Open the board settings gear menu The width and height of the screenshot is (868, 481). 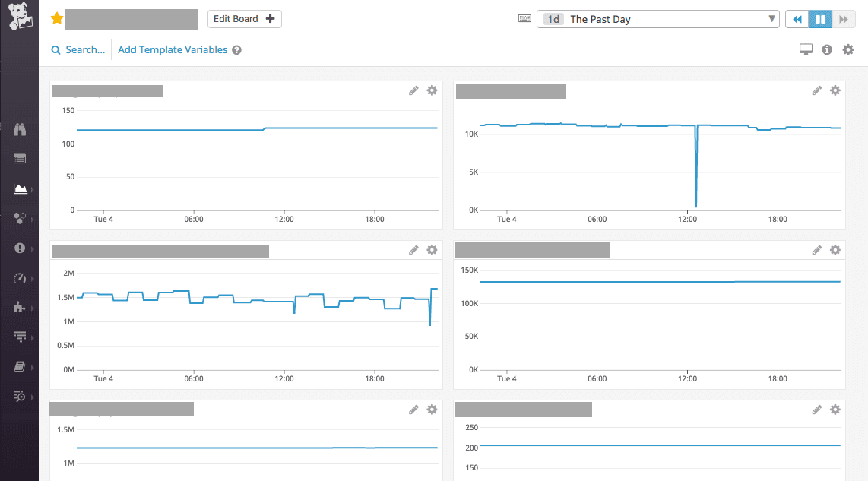click(848, 49)
